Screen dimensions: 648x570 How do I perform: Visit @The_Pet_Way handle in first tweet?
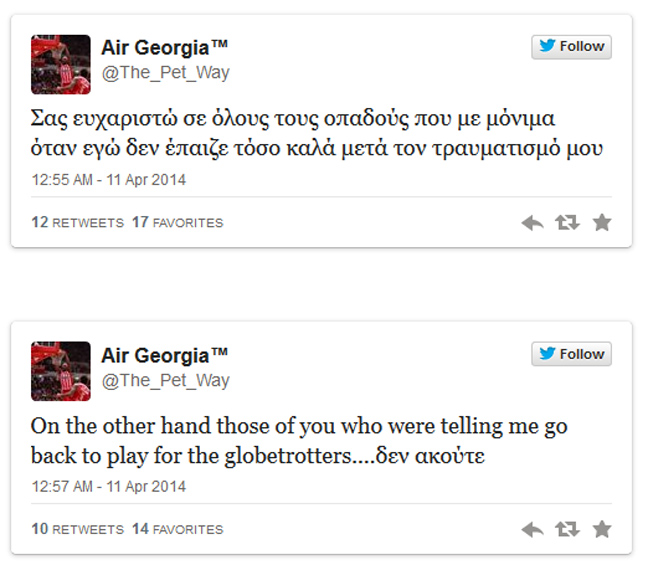(165, 73)
